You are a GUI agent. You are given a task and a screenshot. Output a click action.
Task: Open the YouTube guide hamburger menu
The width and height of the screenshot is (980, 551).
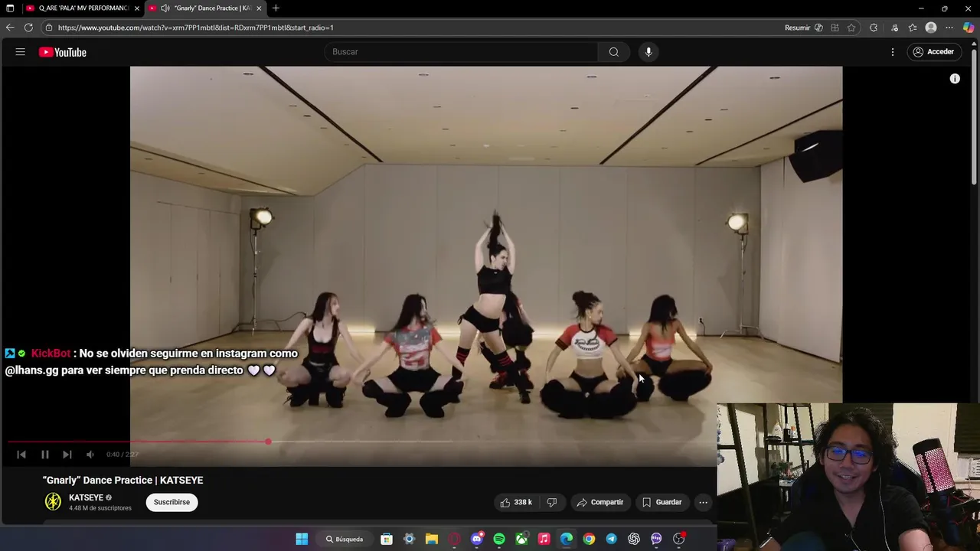pos(21,52)
